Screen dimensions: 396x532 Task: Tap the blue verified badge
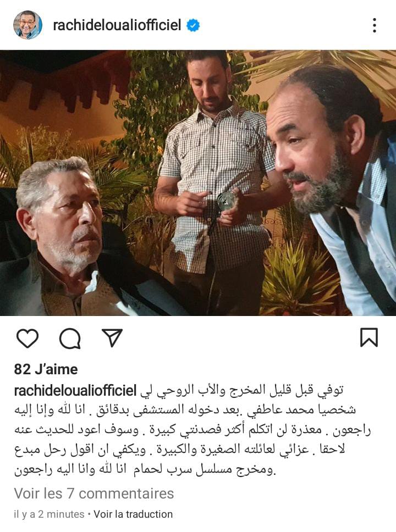coord(193,25)
